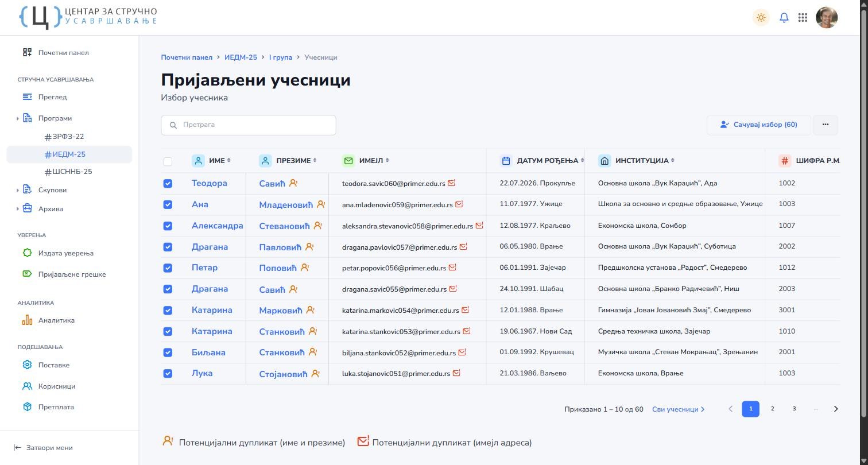Go to pagination page 3

coord(795,409)
